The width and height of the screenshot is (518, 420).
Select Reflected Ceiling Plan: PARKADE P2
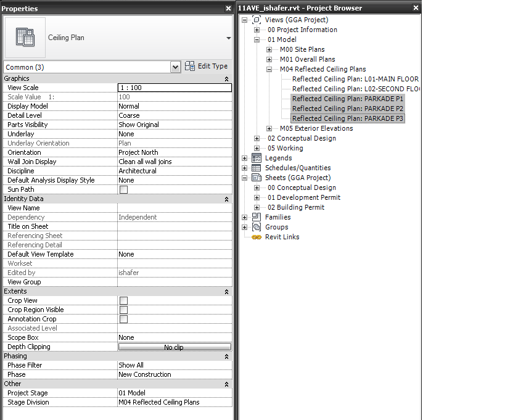348,109
